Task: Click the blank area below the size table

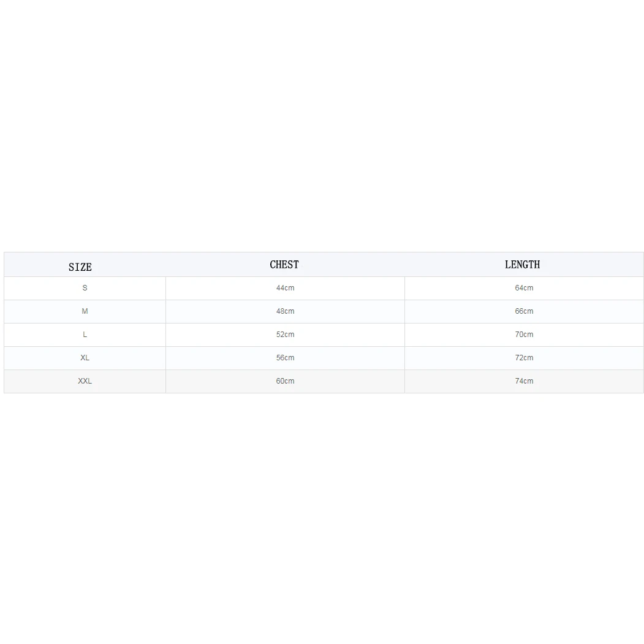Action: tap(322, 521)
